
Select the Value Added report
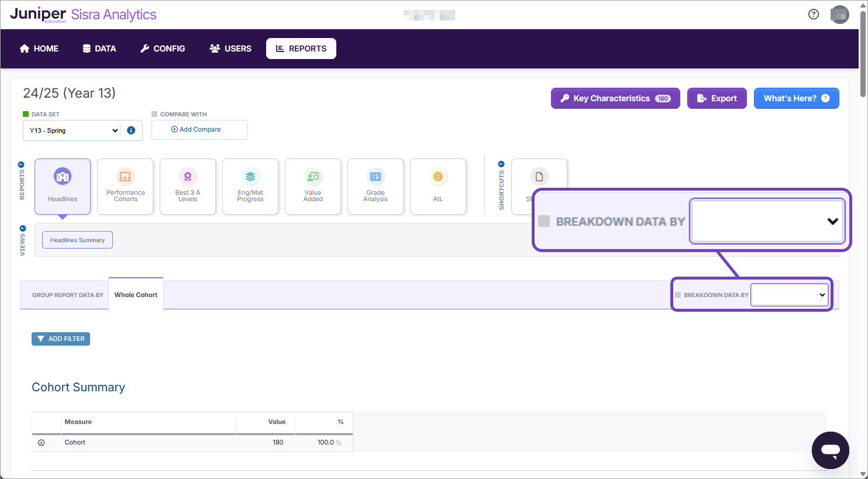pyautogui.click(x=313, y=187)
